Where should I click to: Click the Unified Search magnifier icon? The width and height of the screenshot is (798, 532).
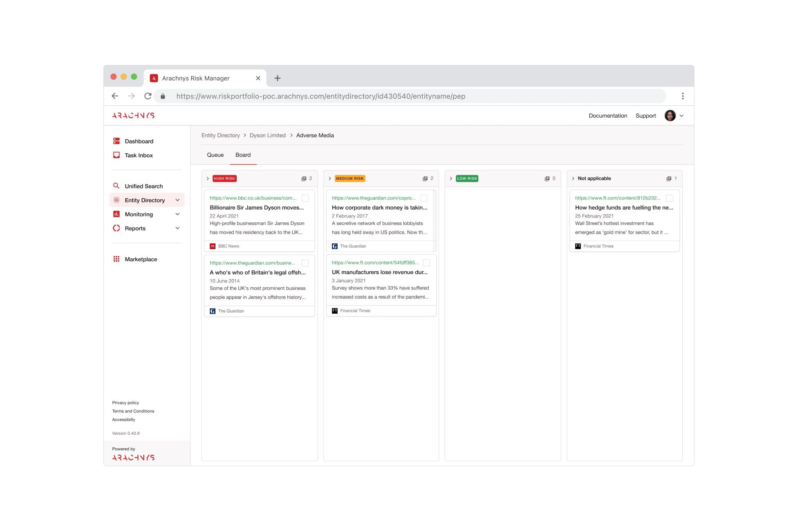coord(117,186)
